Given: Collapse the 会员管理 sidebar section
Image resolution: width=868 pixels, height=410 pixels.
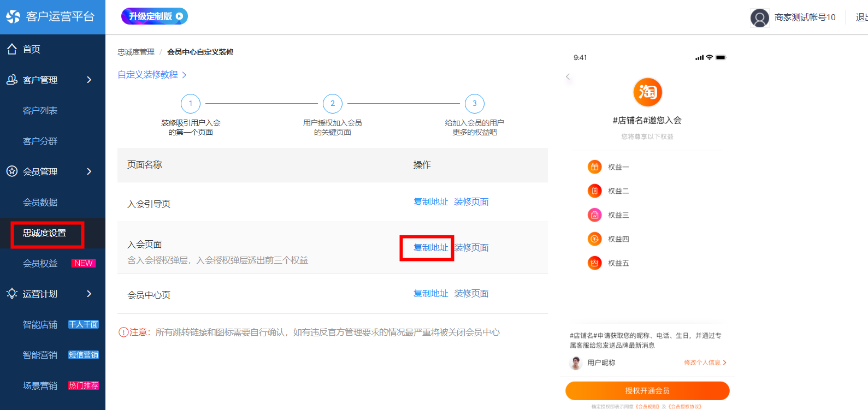Looking at the screenshot, I should coord(52,172).
